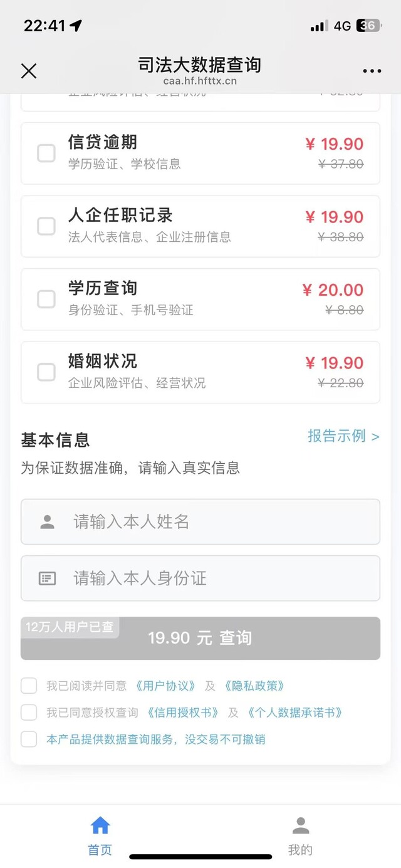
Task: Tap the ID card icon in ID field
Action: 47,578
